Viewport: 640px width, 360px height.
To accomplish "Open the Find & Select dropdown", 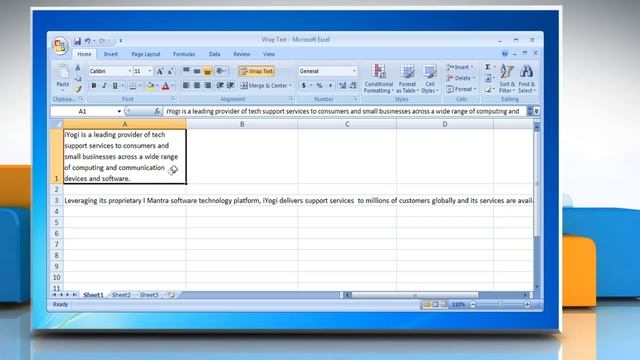I will (527, 79).
